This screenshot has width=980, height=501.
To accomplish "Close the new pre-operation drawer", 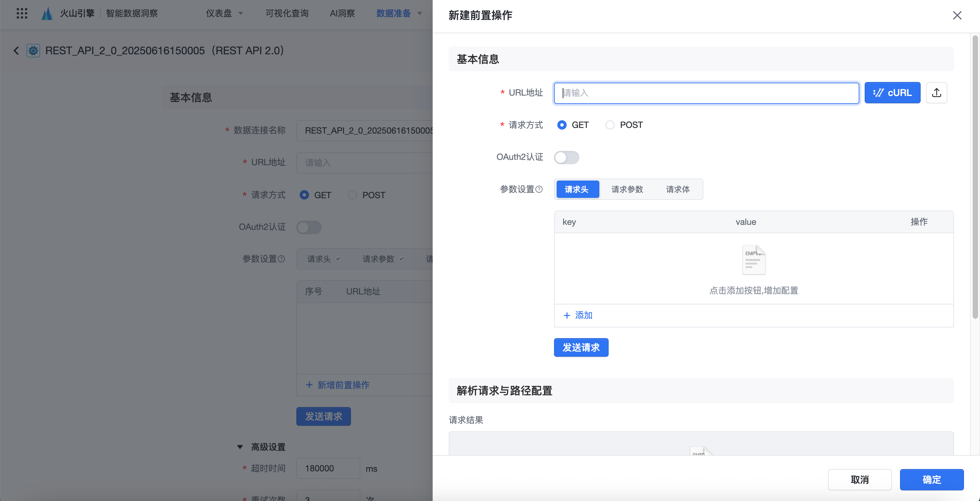I will pos(957,15).
